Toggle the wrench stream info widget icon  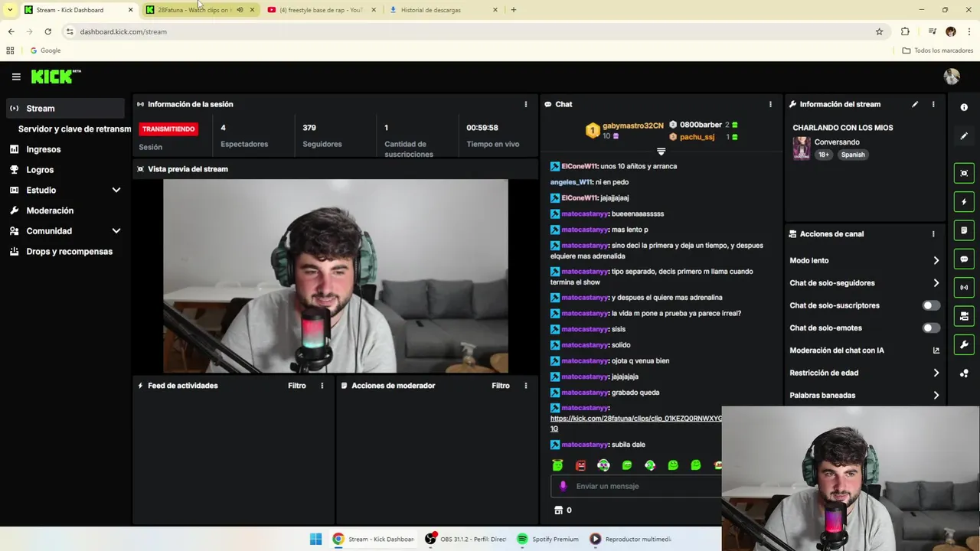coord(964,345)
